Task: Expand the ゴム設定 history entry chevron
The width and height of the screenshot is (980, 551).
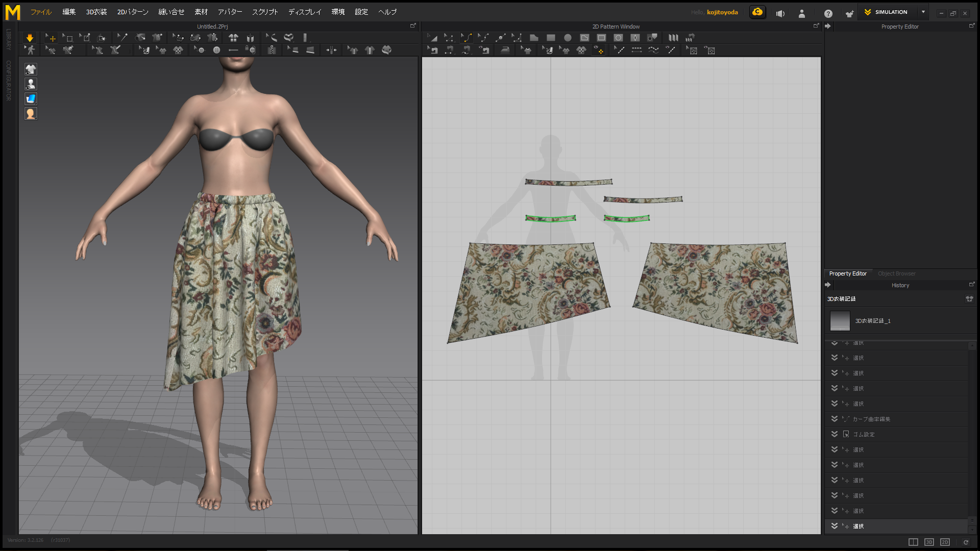Action: pos(835,434)
